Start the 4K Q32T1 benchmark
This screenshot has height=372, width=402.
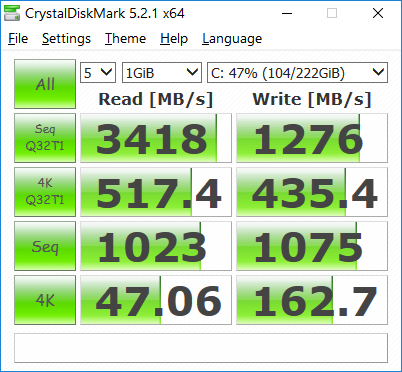pyautogui.click(x=45, y=192)
